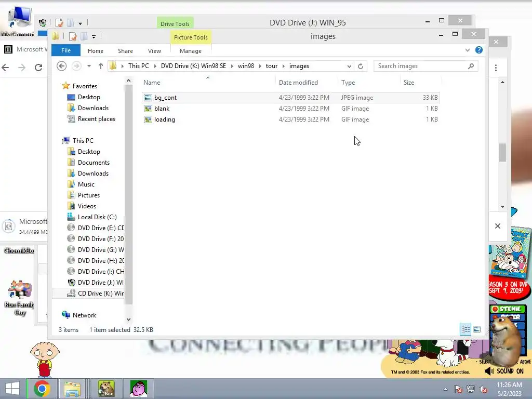
Task: Click Properties icon in quick access toolbar
Action: click(x=73, y=36)
